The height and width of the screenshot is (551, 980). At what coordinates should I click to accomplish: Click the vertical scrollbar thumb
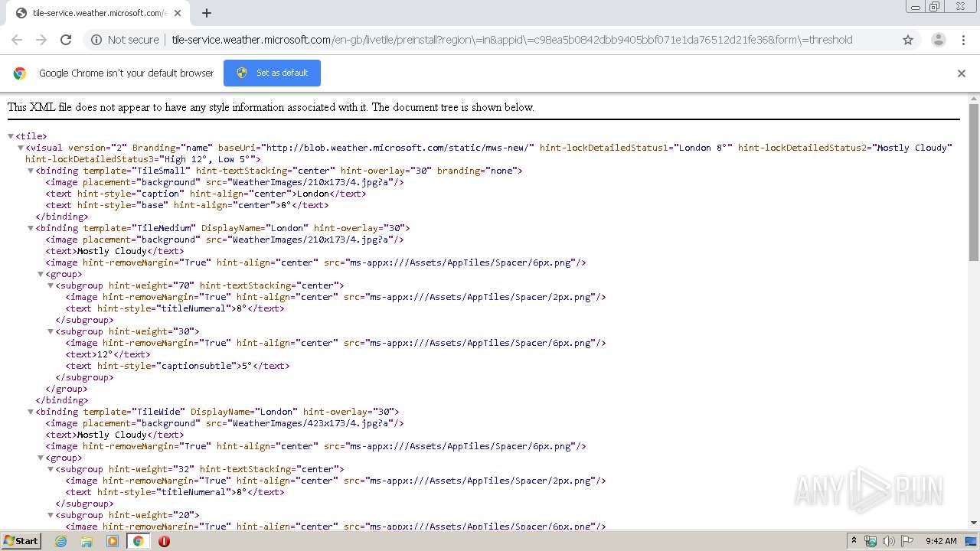[x=974, y=181]
